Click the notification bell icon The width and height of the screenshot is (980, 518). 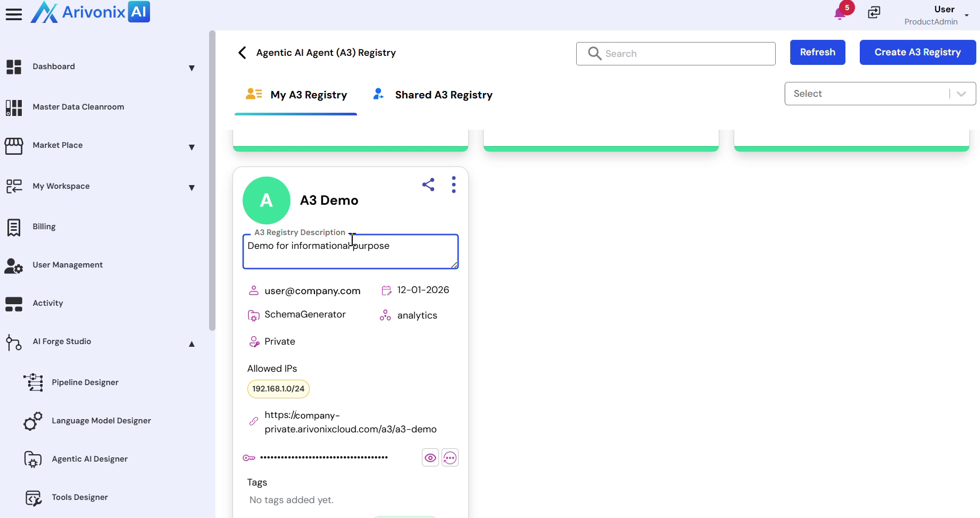tap(841, 13)
